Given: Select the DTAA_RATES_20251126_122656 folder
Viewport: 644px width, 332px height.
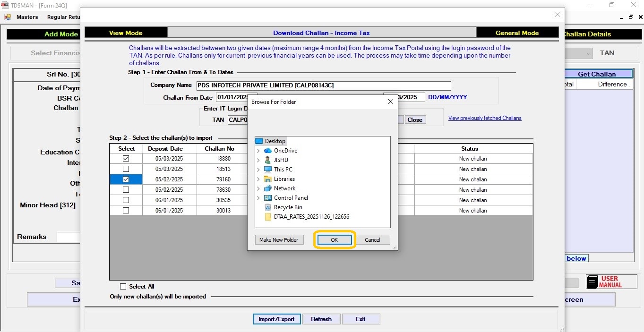Looking at the screenshot, I should pyautogui.click(x=311, y=217).
